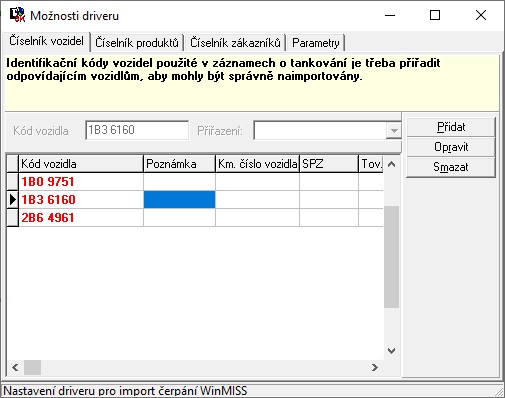Click the Možnosti driveru app icon

[x=17, y=15]
